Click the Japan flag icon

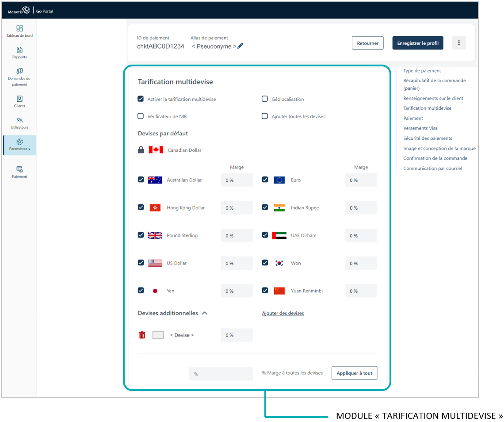155,291
